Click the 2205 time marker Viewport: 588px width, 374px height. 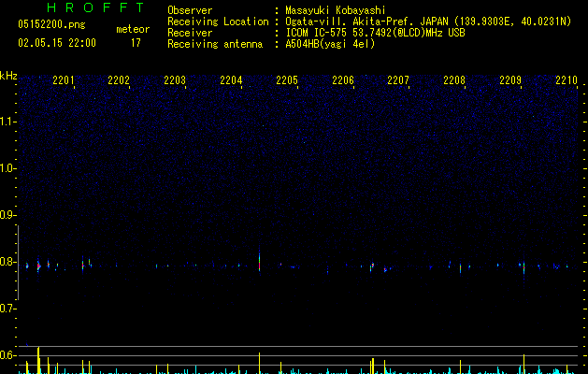pos(287,80)
